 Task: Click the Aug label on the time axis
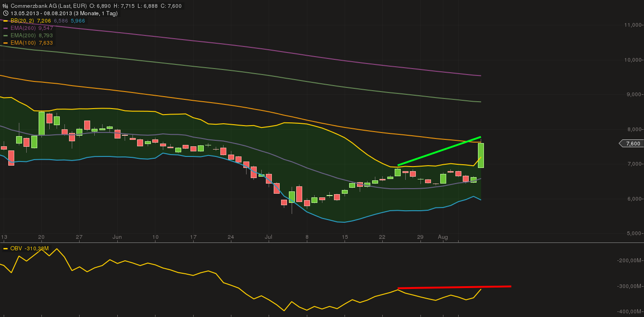(x=443, y=237)
